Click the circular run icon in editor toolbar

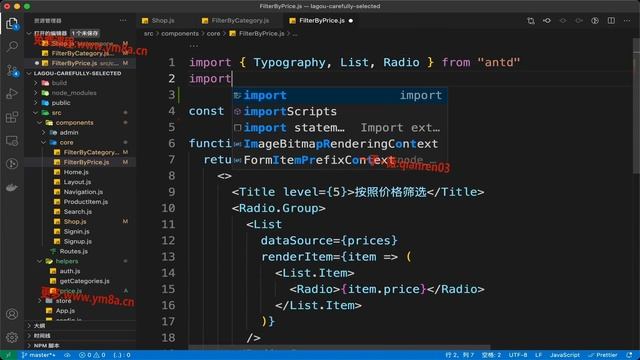595,20
